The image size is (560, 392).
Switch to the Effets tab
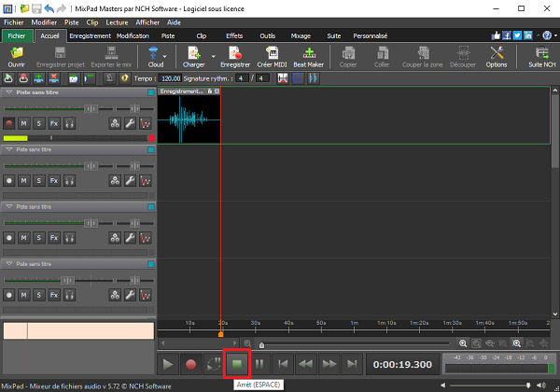(x=234, y=35)
